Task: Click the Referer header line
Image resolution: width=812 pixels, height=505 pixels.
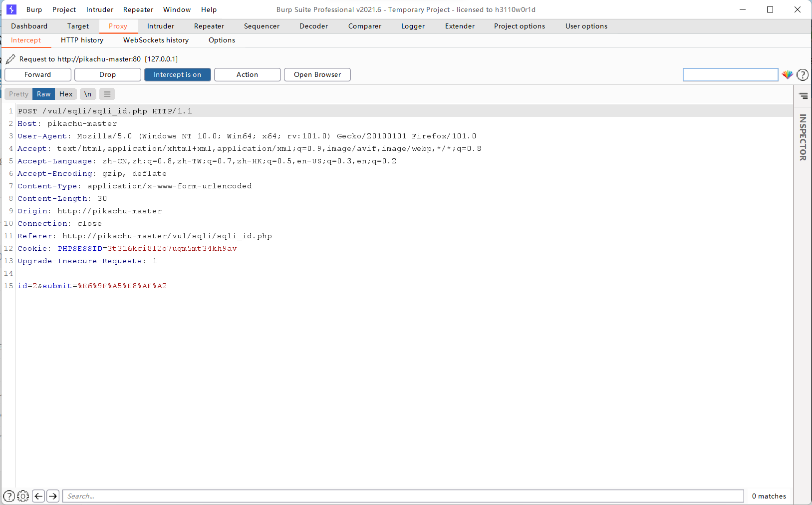Action: coord(145,236)
